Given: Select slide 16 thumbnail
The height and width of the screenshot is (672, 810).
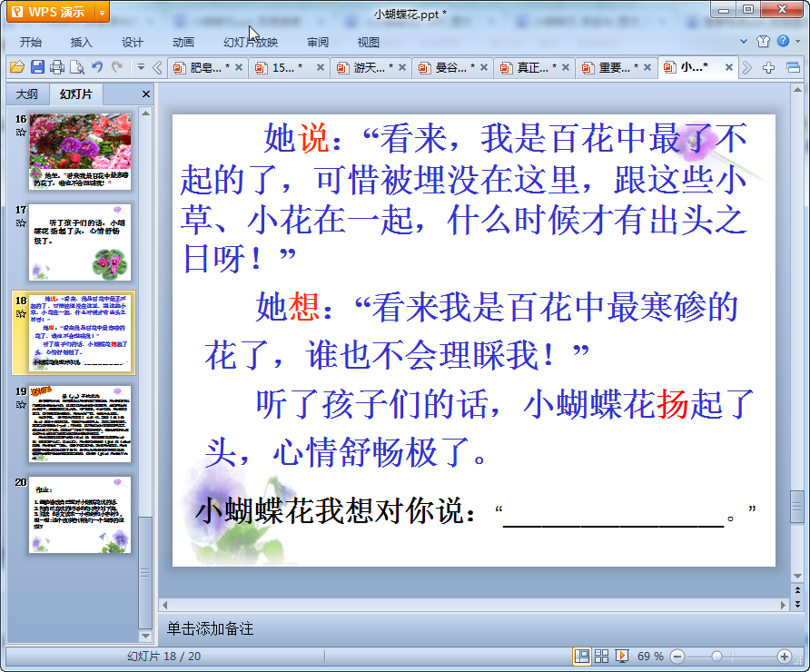Looking at the screenshot, I should (x=80, y=152).
